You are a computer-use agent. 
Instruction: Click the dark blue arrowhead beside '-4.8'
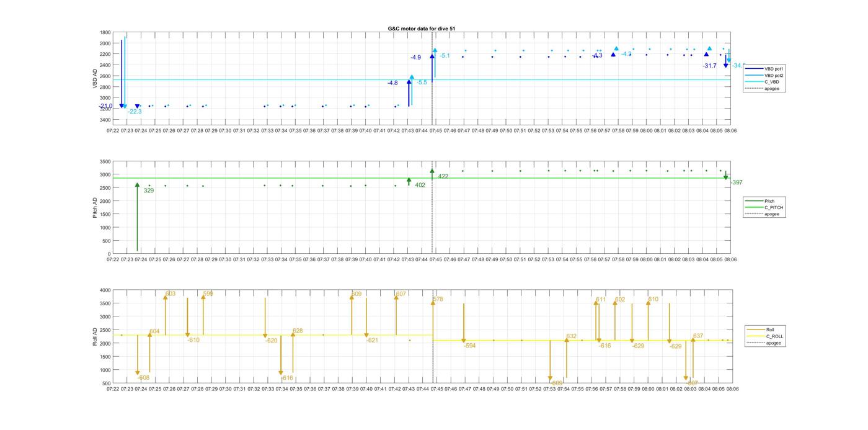pos(409,81)
